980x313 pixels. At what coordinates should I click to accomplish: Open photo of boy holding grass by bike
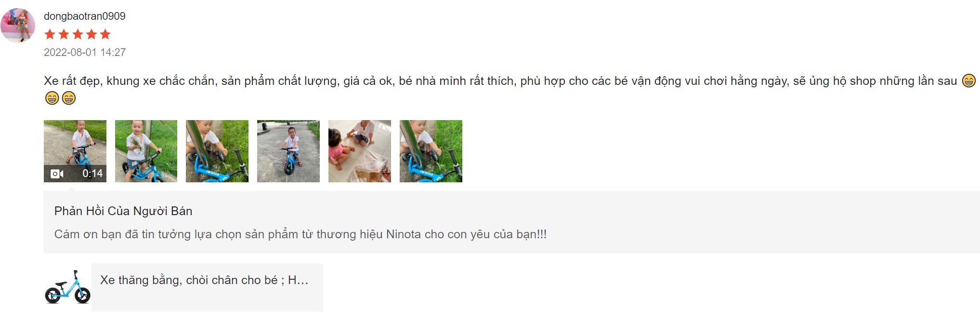[146, 151]
